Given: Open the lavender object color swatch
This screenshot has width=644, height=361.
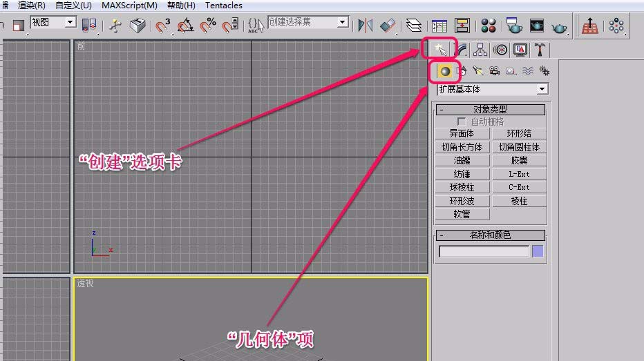Looking at the screenshot, I should (538, 251).
